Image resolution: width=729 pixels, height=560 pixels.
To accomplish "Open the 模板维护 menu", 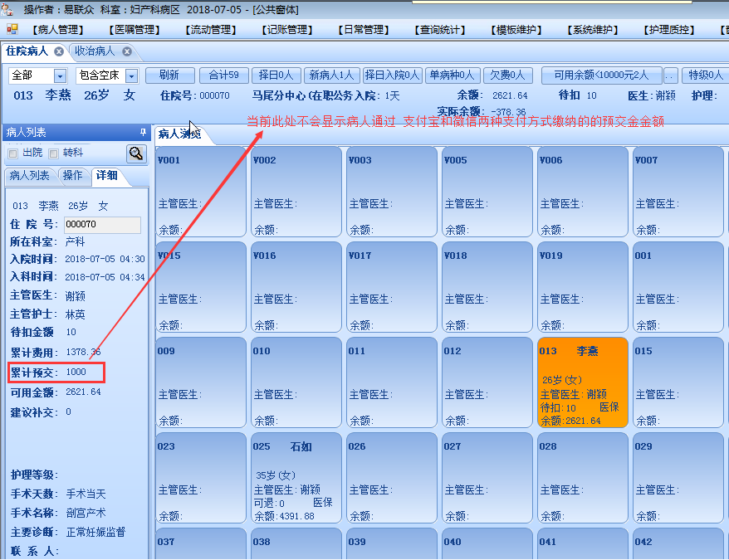I will (516, 30).
